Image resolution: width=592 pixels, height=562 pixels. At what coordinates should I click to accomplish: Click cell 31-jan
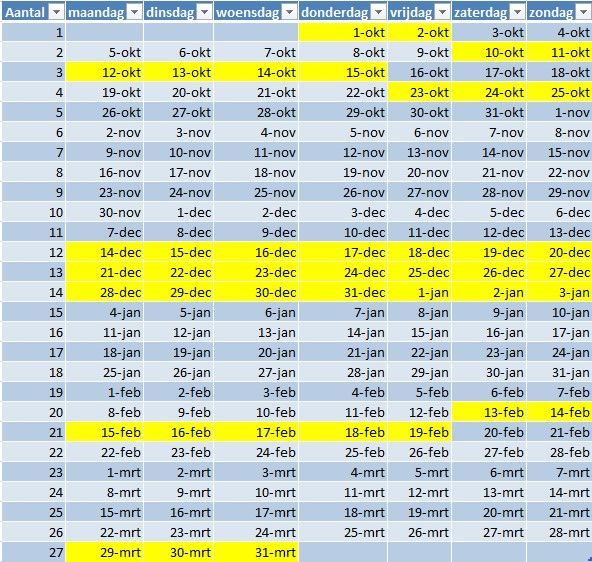559,373
